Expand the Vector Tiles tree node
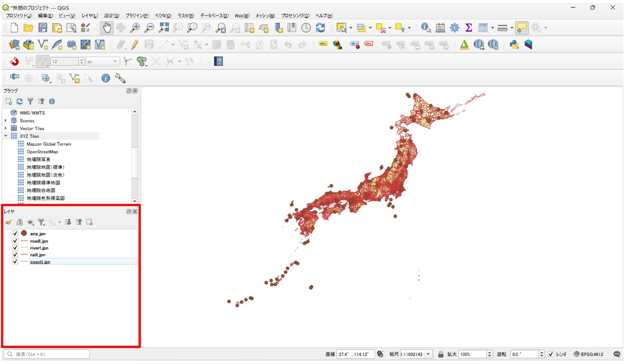 pyautogui.click(x=6, y=128)
